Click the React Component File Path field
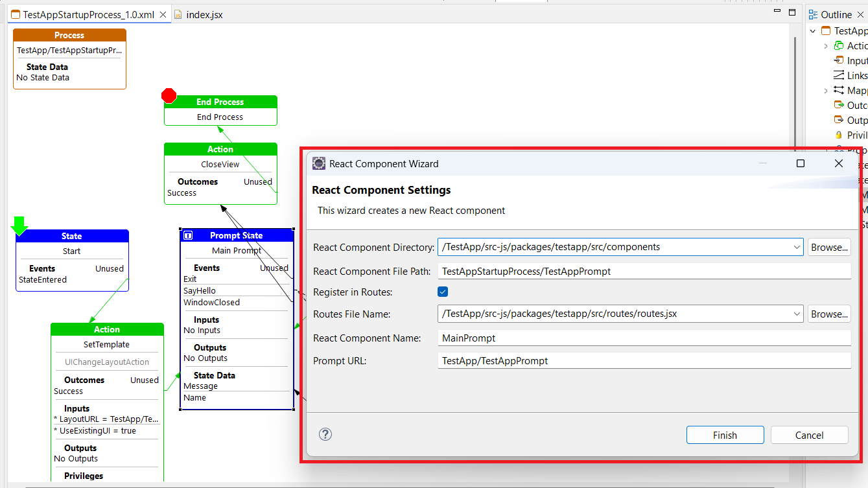The width and height of the screenshot is (868, 488). tap(644, 271)
